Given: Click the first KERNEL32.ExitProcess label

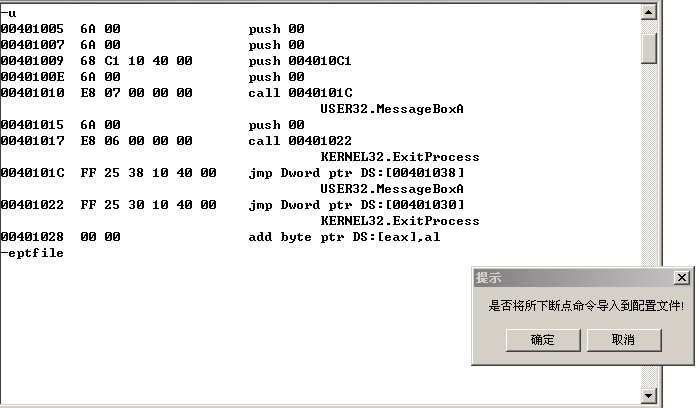Looking at the screenshot, I should click(x=400, y=157).
